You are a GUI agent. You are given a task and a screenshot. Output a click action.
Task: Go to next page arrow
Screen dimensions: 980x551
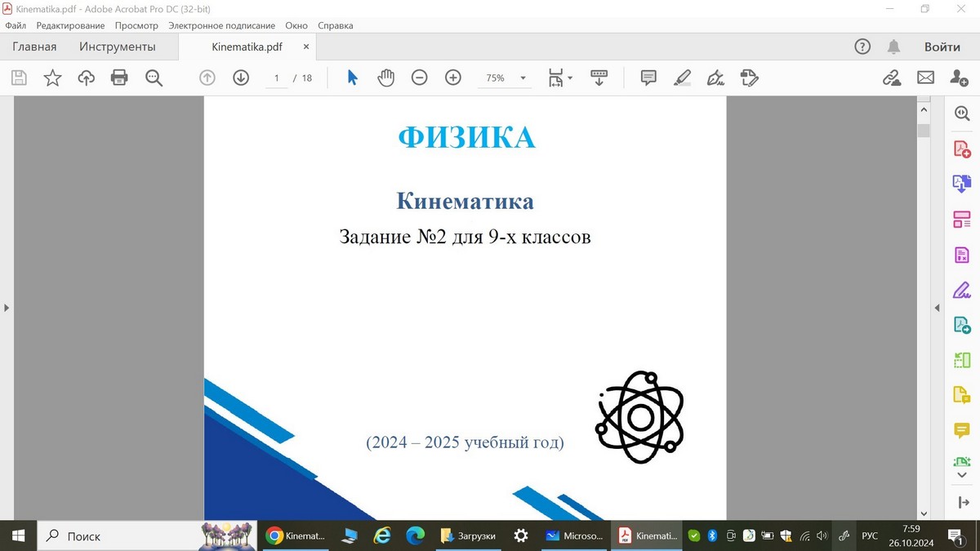(241, 78)
